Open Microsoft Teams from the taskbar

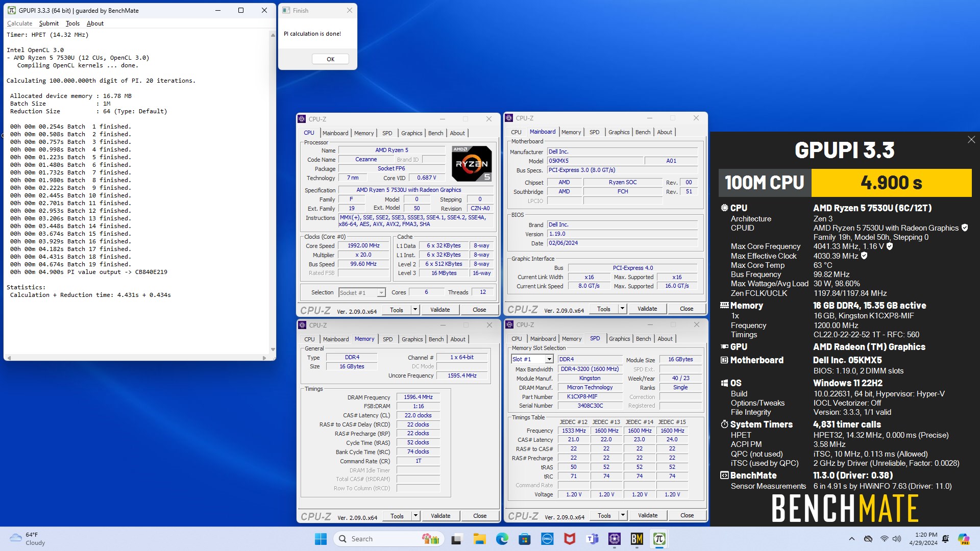[x=592, y=539]
